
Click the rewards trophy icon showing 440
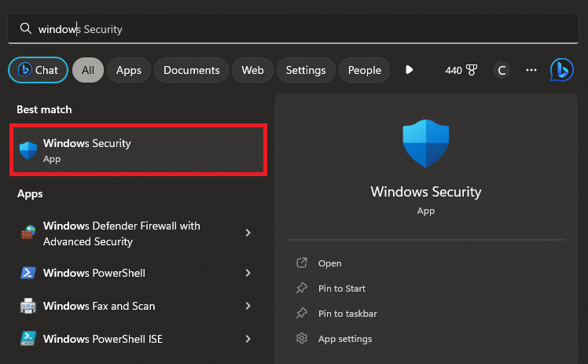(x=472, y=70)
